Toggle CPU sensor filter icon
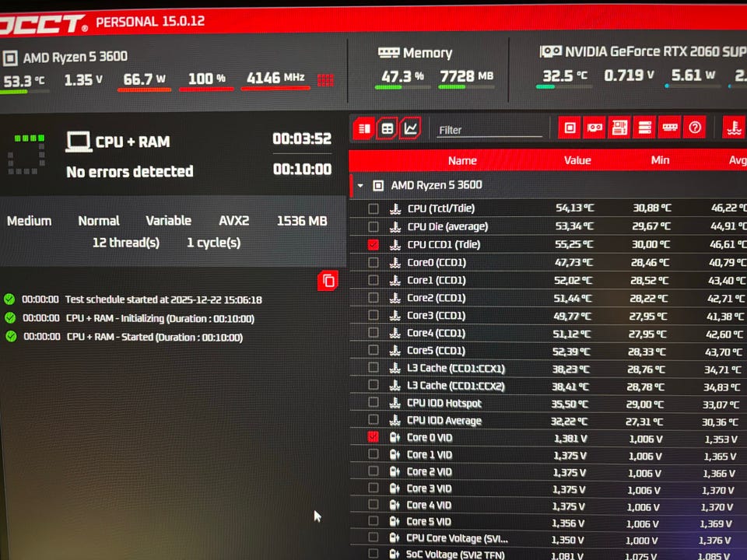 pyautogui.click(x=570, y=128)
